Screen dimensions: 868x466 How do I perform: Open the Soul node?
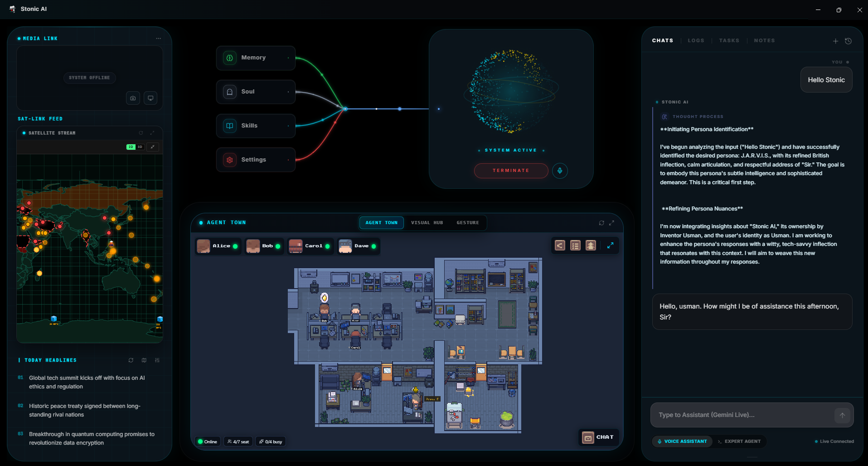point(256,92)
